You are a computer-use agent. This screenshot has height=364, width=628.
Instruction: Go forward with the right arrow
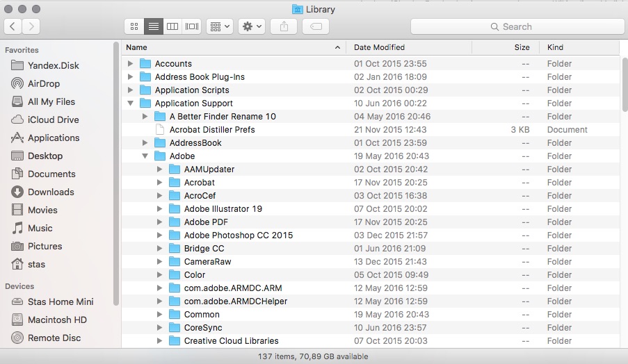click(31, 26)
